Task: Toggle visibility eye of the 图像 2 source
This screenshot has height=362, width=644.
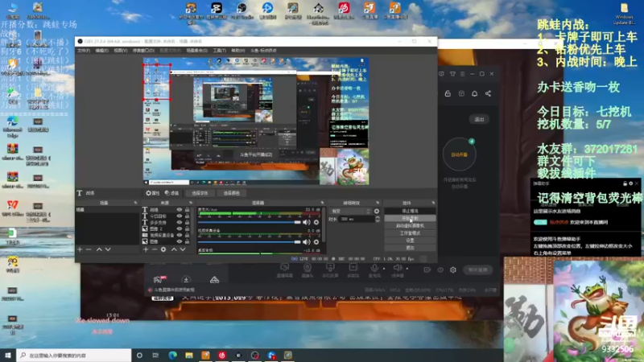Action: coord(179,228)
